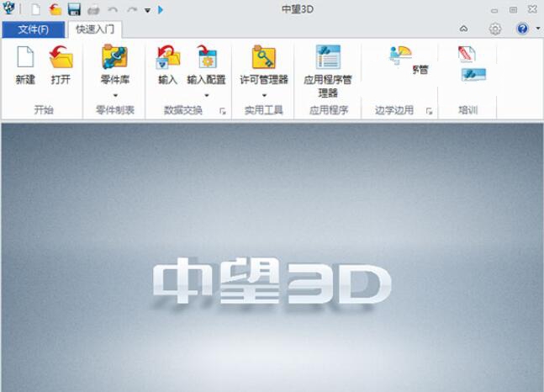Click the new file icon in quick access toolbar
This screenshot has height=392, width=544.
coord(36,9)
